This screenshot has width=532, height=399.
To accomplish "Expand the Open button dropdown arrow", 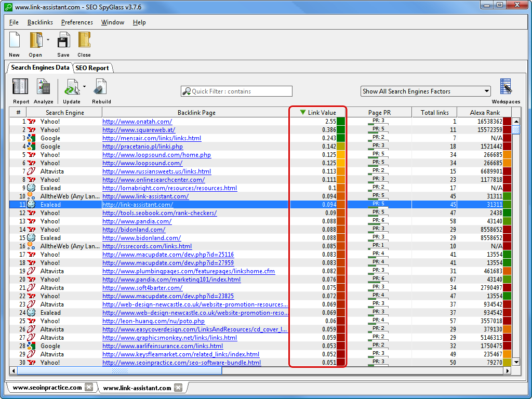I will 48,39.
